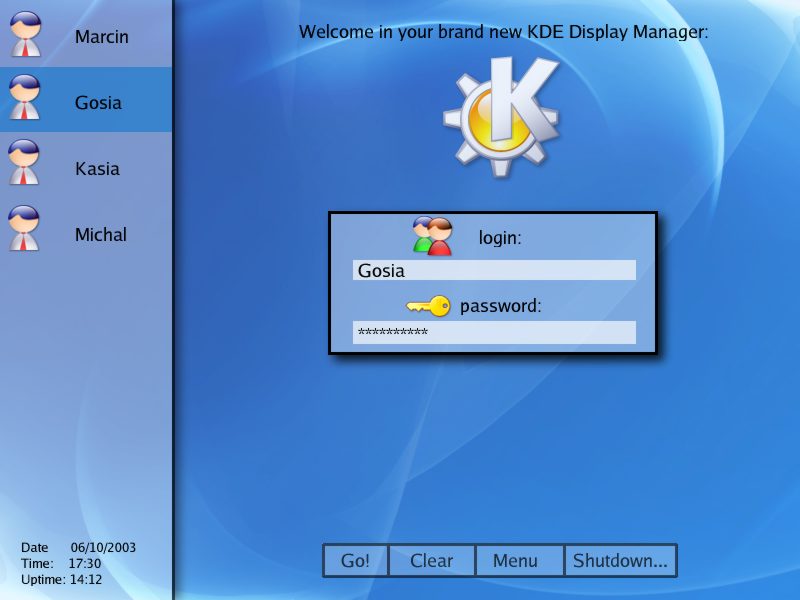Image resolution: width=800 pixels, height=600 pixels.
Task: Click the golden key password icon
Action: [x=428, y=306]
